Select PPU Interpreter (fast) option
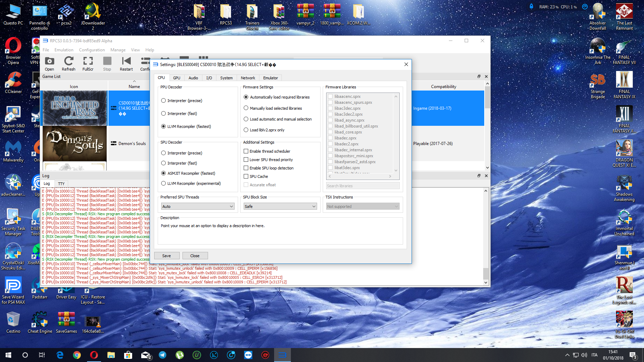The width and height of the screenshot is (644, 362). tap(179, 114)
